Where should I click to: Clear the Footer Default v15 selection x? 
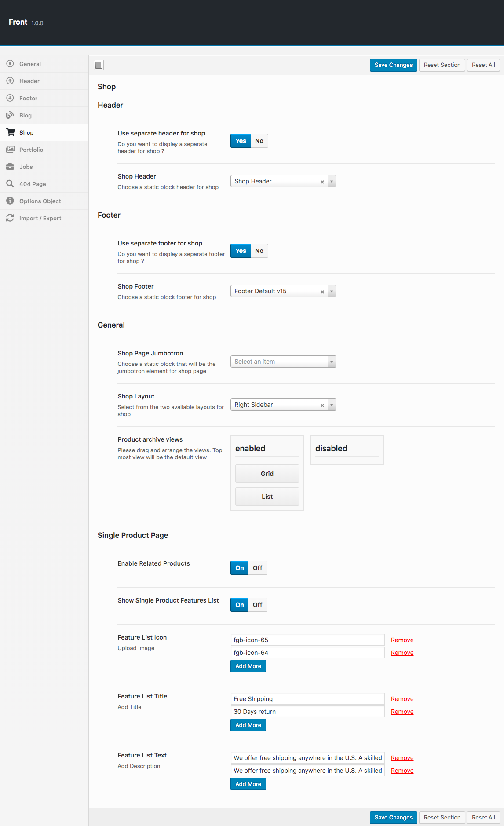(x=322, y=292)
